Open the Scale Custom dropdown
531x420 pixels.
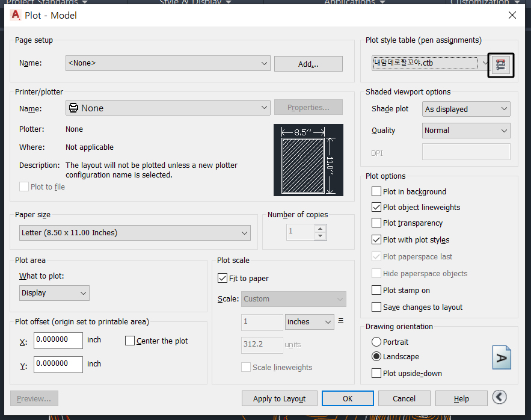293,299
